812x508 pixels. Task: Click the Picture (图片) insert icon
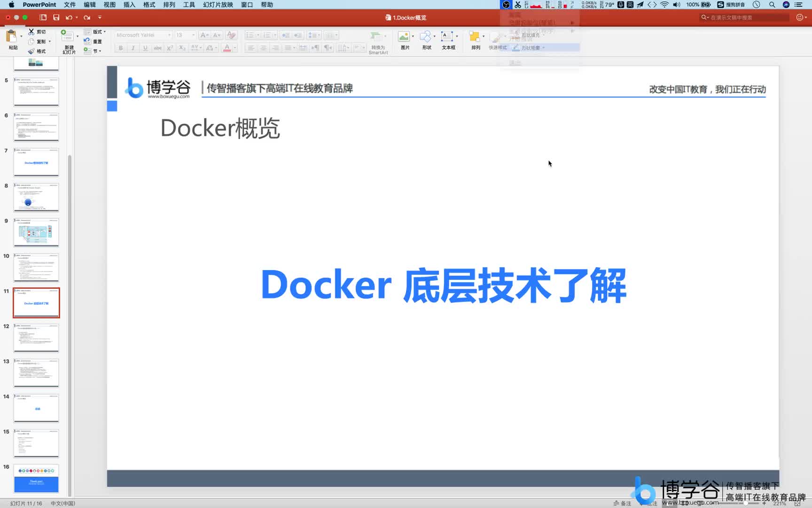pos(404,37)
